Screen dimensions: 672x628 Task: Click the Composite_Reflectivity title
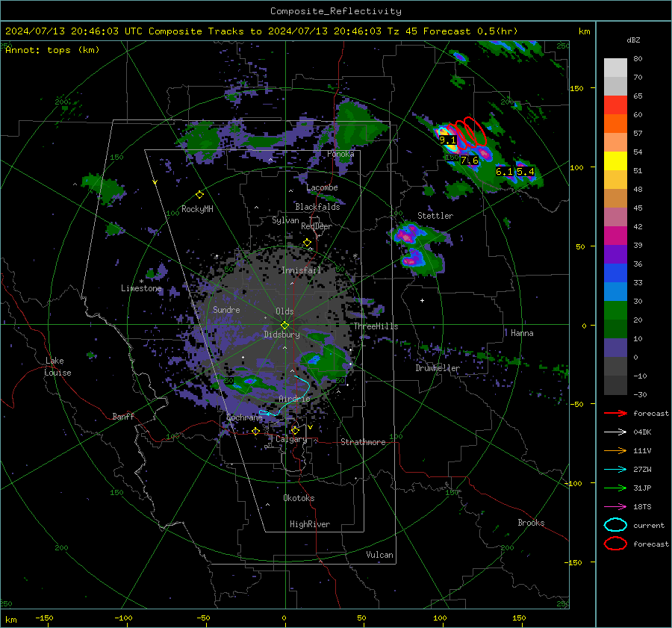[335, 11]
